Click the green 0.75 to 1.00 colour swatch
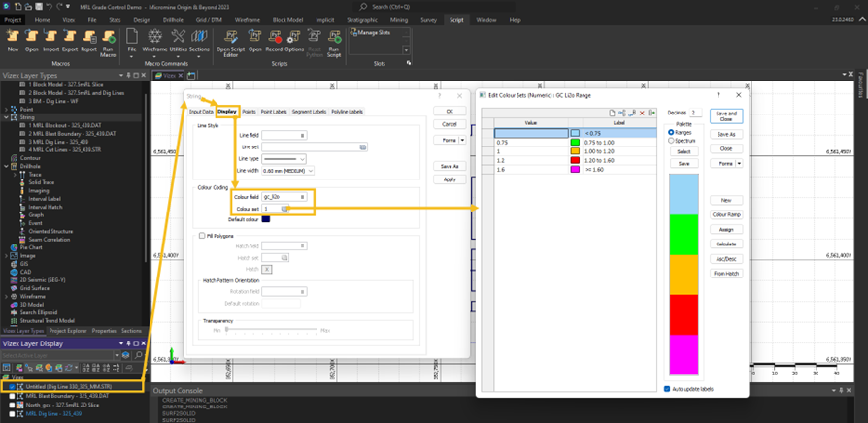Image resolution: width=868 pixels, height=423 pixels. [x=576, y=142]
